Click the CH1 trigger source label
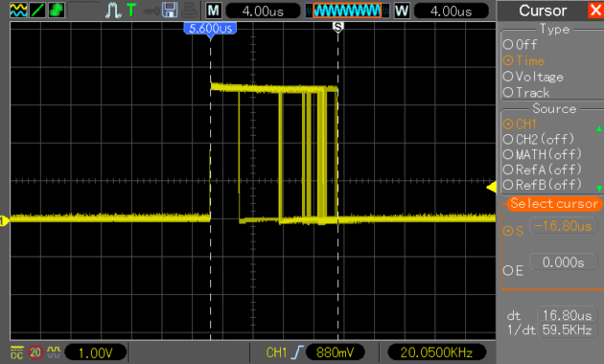 click(276, 353)
